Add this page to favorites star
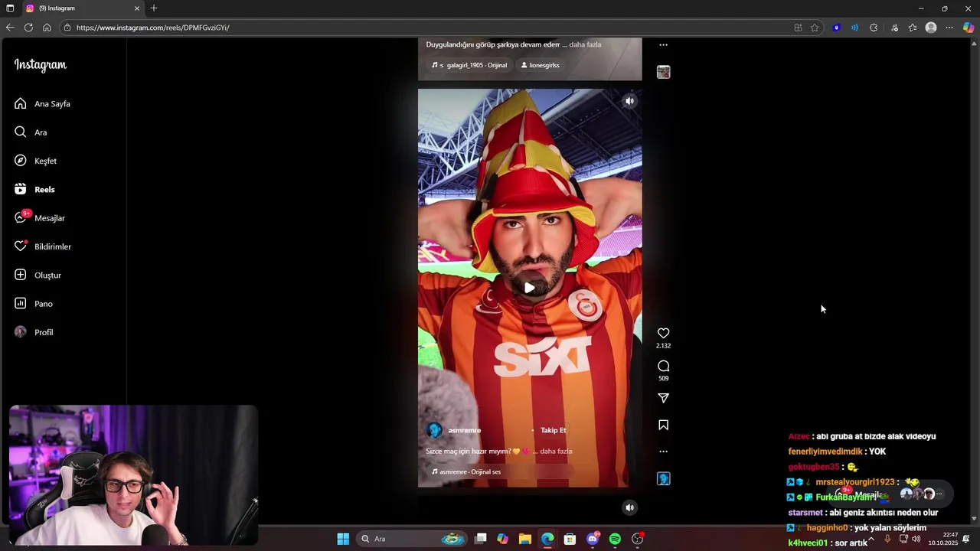 [x=815, y=28]
